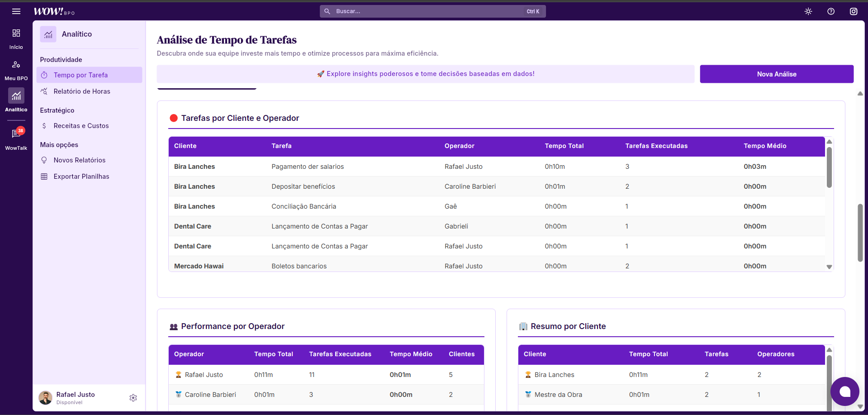Click Rafael Justo profile avatar
This screenshot has width=868, height=415.
(46, 398)
